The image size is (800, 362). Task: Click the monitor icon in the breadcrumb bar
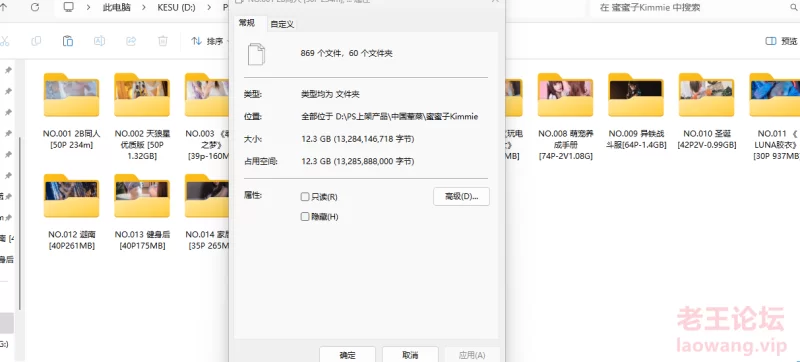tap(68, 8)
